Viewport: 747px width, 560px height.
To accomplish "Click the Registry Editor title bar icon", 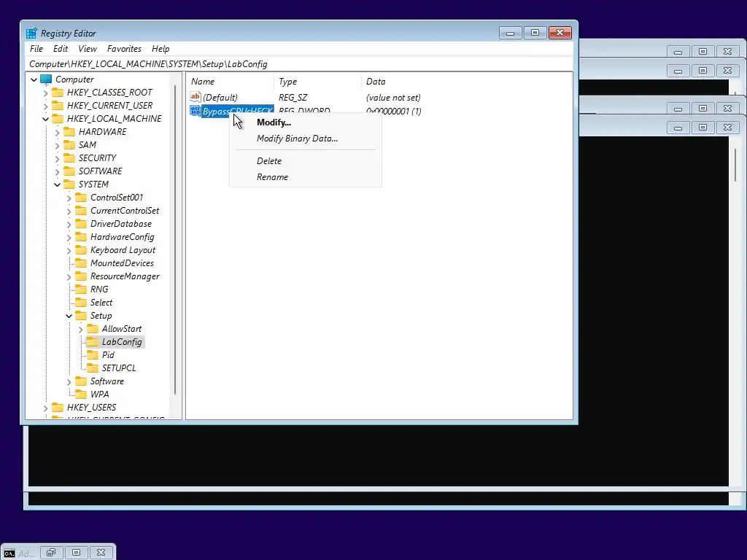I will click(x=31, y=34).
